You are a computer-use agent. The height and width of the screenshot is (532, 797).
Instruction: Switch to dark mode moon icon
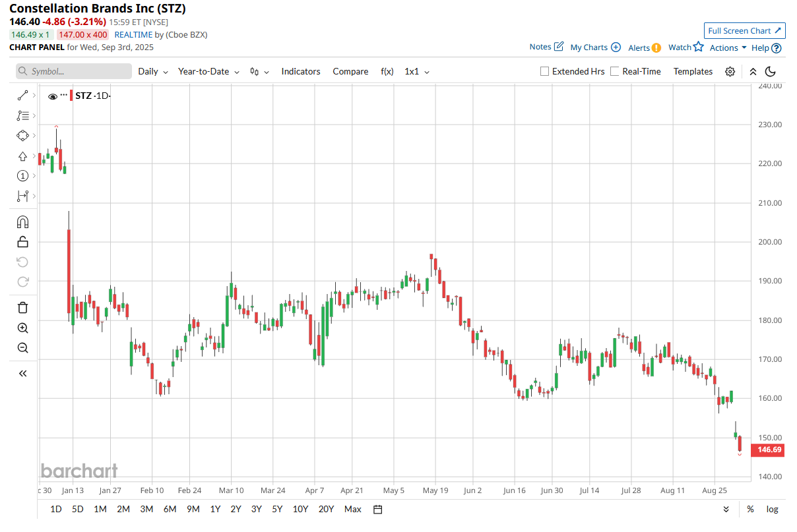pyautogui.click(x=770, y=71)
